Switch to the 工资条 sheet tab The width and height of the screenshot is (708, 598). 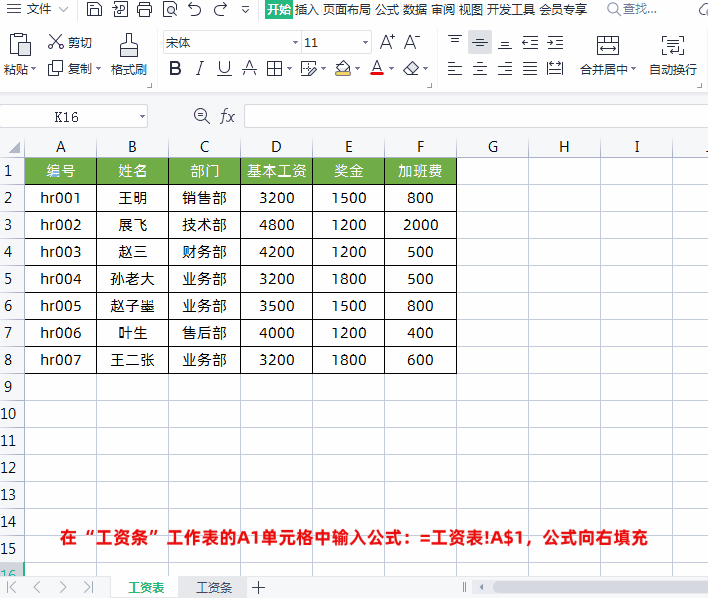214,587
